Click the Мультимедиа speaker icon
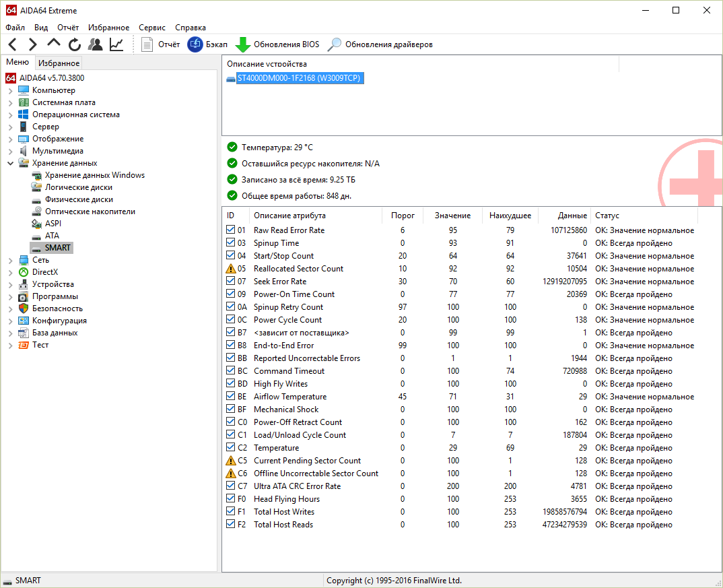Image resolution: width=723 pixels, height=588 pixels. [x=24, y=151]
